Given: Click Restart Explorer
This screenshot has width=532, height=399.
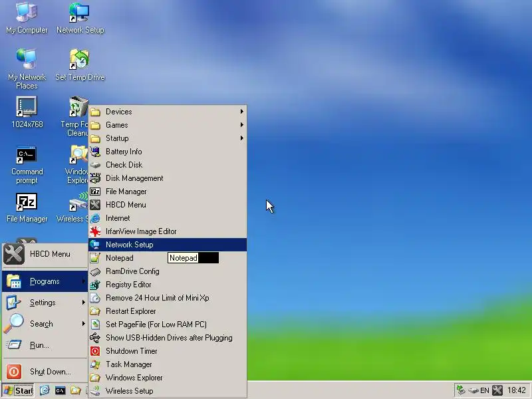Looking at the screenshot, I should pyautogui.click(x=168, y=311).
